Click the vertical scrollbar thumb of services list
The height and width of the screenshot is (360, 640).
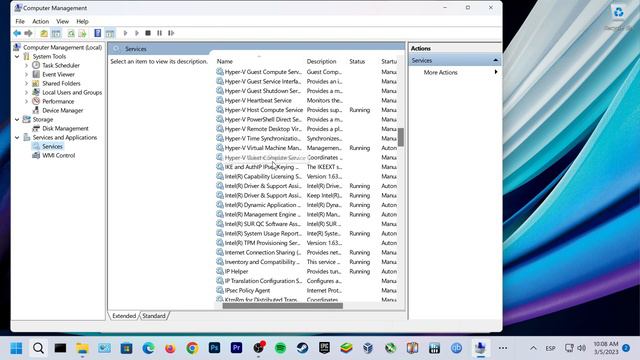(x=401, y=137)
